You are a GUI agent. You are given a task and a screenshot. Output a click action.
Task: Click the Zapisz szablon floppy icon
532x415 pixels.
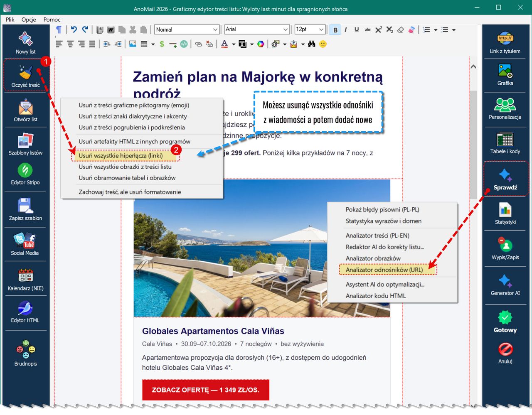pyautogui.click(x=25, y=209)
